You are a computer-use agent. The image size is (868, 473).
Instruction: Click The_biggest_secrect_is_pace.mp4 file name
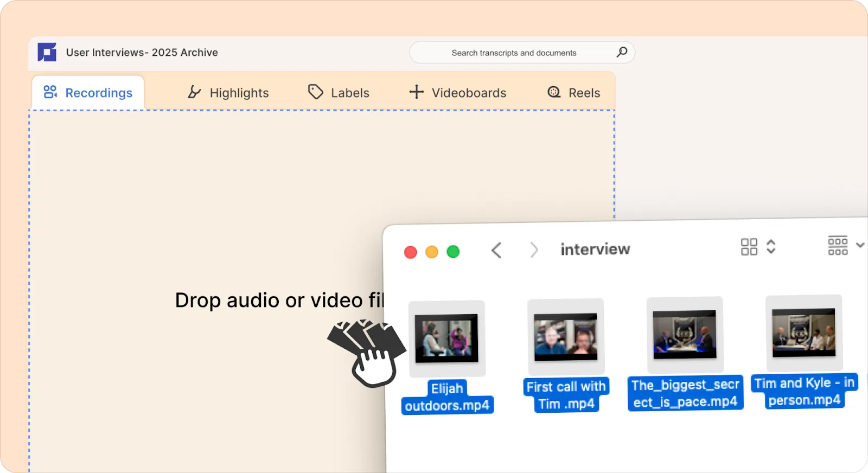pyautogui.click(x=686, y=393)
